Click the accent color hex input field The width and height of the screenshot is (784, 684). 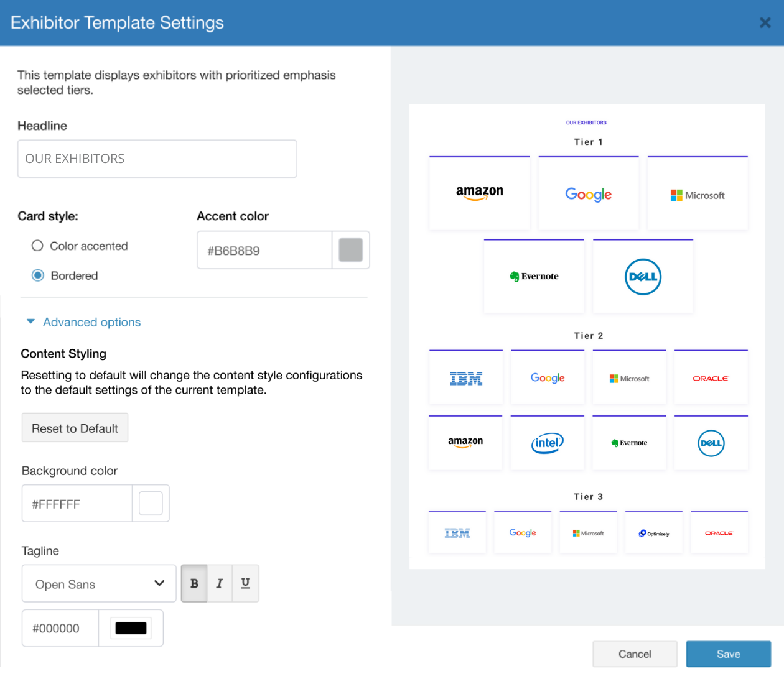[x=264, y=251]
